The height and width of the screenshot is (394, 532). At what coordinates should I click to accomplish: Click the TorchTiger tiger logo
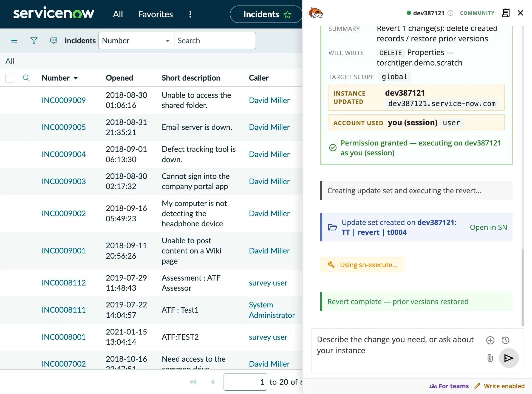tap(316, 13)
